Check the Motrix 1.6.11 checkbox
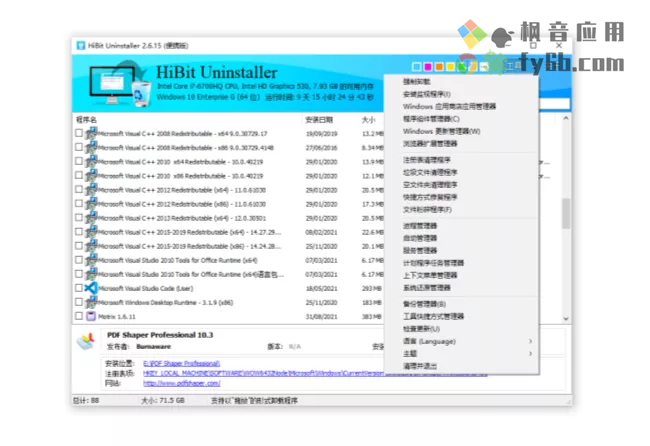Screen dimensions: 650x446 pyautogui.click(x=79, y=316)
